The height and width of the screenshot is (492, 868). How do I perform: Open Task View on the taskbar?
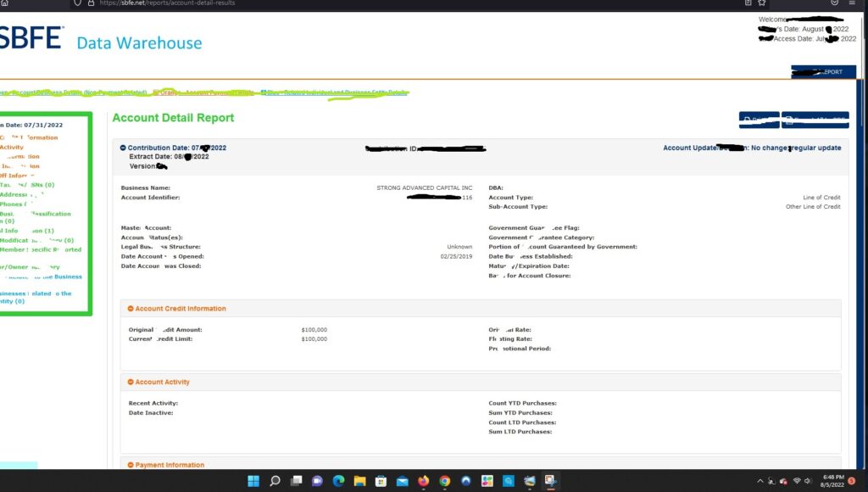click(296, 480)
